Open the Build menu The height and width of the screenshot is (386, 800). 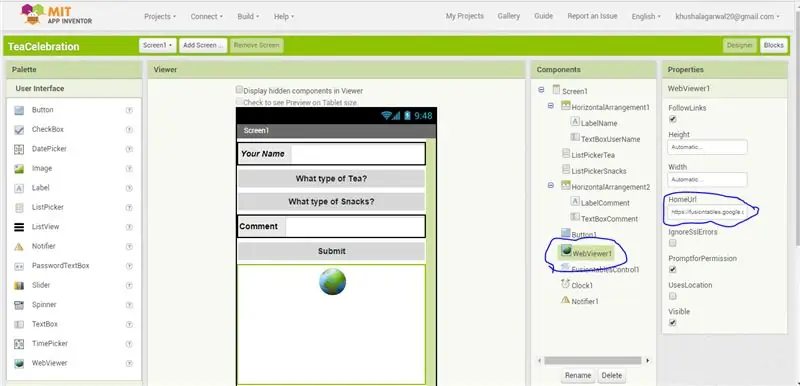coord(248,16)
